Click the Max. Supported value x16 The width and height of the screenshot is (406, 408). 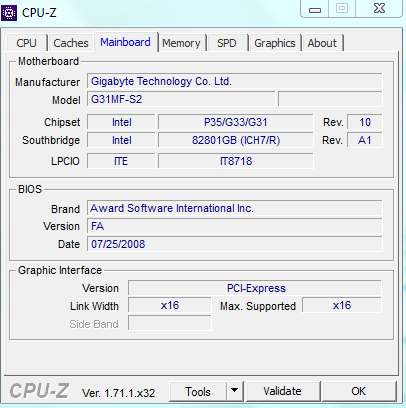coord(342,305)
